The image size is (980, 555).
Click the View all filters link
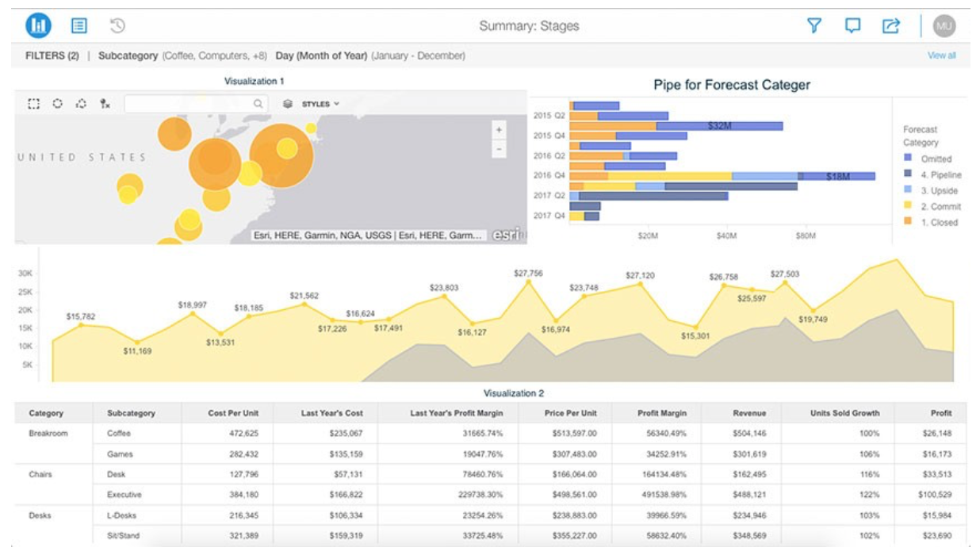point(941,56)
